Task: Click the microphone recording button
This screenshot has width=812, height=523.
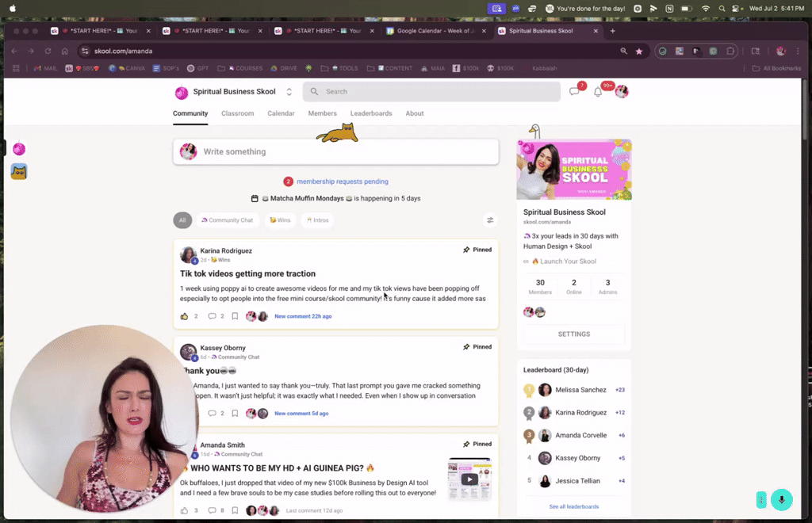Action: click(x=781, y=500)
